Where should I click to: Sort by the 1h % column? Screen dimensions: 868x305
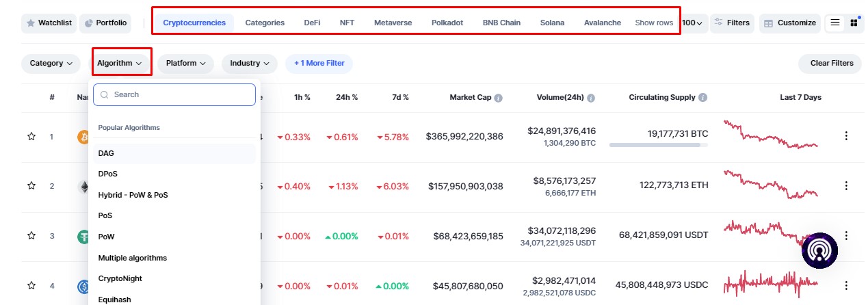[x=302, y=98]
